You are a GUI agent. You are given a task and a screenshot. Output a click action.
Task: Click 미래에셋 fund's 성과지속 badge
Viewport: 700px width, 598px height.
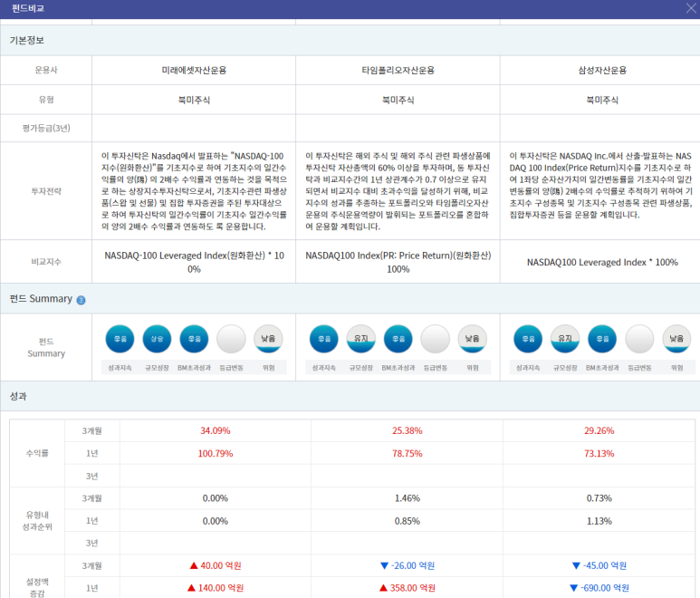point(120,339)
